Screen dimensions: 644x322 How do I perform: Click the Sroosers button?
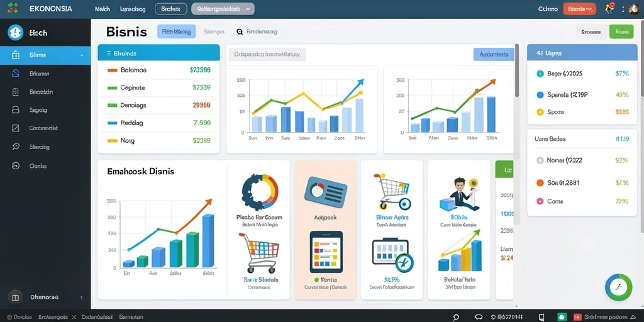591,31
